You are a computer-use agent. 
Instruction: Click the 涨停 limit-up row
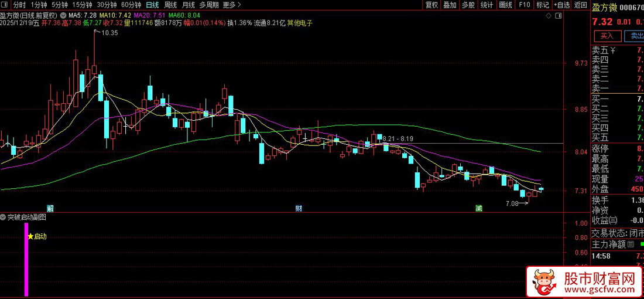point(617,148)
